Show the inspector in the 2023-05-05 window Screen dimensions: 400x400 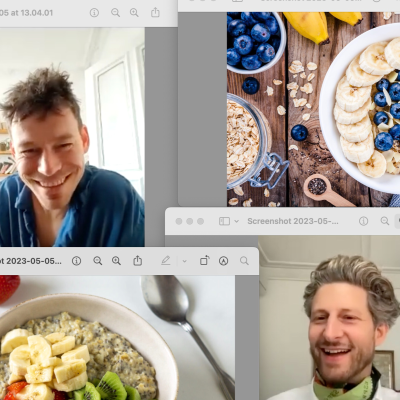pos(77,261)
